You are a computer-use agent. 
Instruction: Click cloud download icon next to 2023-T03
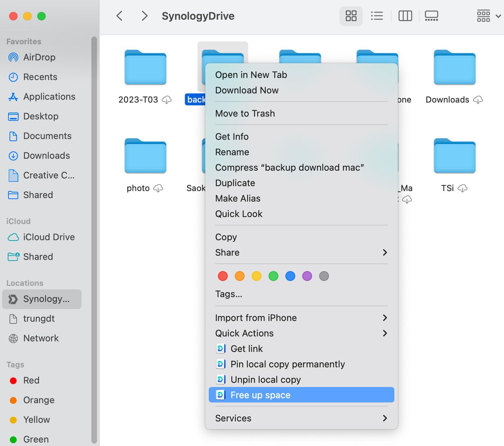[166, 100]
